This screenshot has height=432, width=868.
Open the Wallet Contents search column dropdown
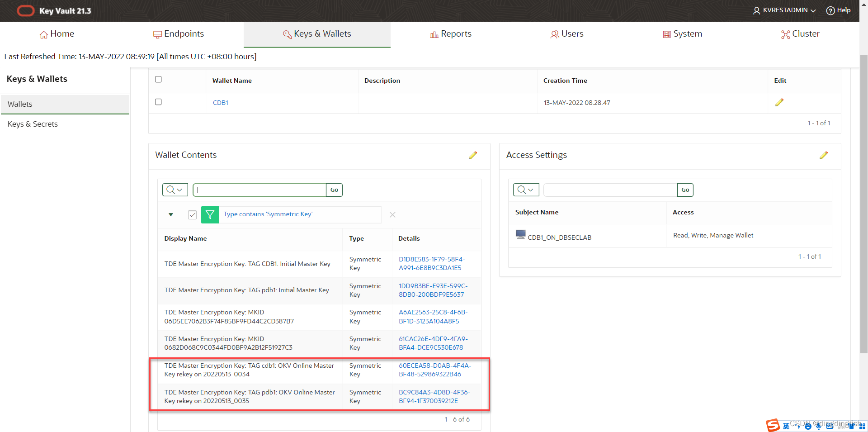(175, 190)
